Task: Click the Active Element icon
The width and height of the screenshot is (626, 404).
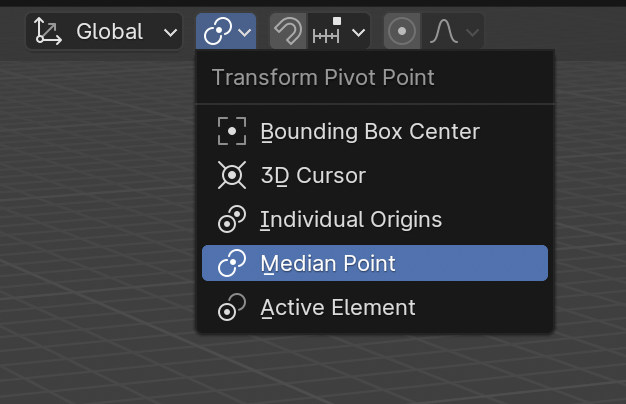Action: (232, 307)
